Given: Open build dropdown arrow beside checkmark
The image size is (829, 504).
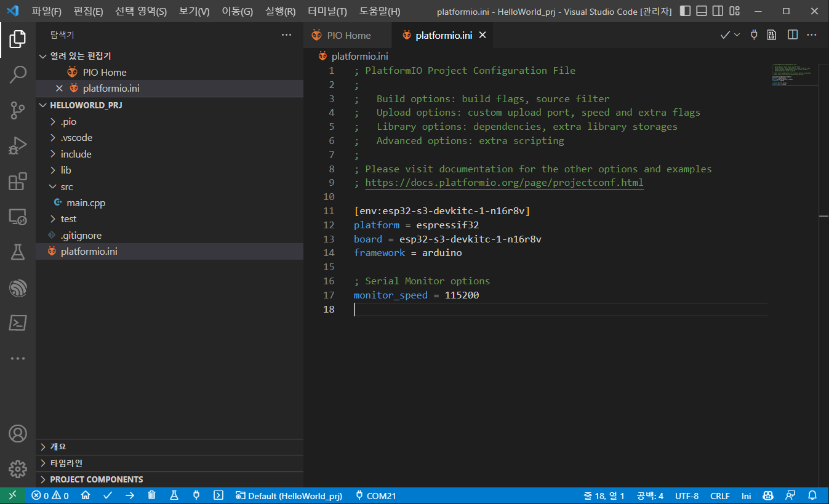Looking at the screenshot, I should click(737, 35).
